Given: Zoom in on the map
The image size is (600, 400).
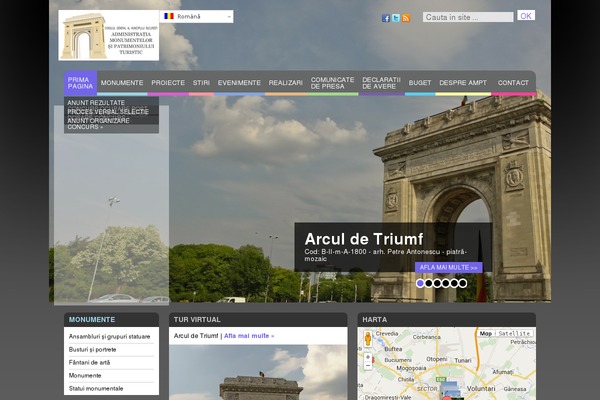Looking at the screenshot, I should tap(368, 357).
